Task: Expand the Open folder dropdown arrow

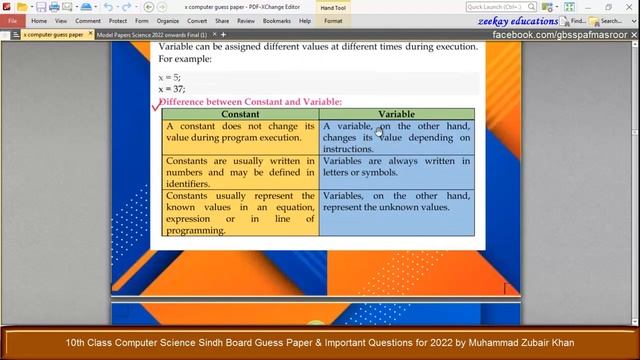Action: coord(32,7)
